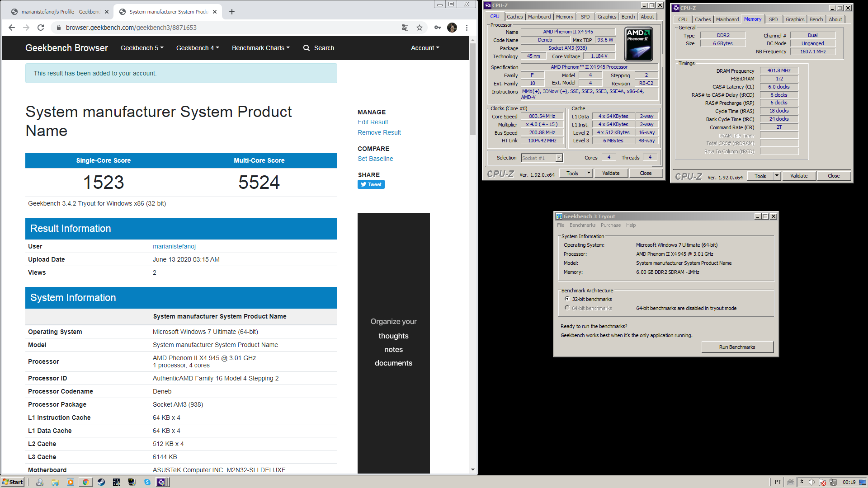Click the browser vertical scrollbar thumb
The image size is (868, 488).
tap(473, 89)
